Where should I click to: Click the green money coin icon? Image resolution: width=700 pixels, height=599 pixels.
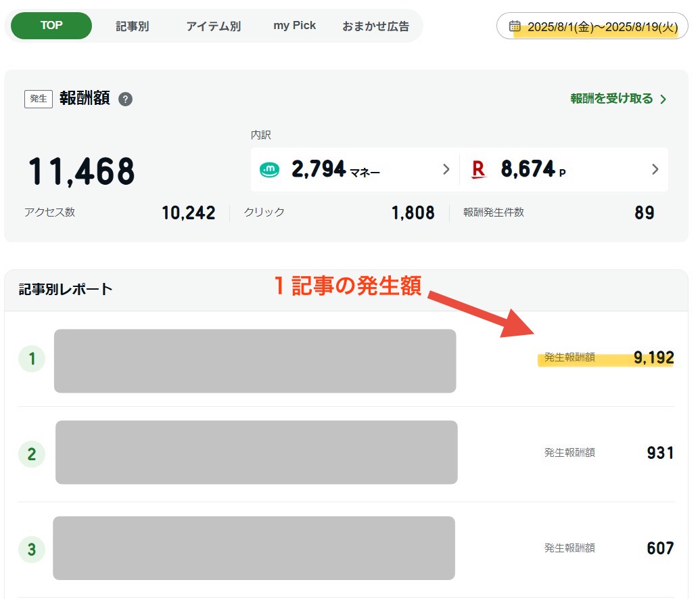(269, 169)
